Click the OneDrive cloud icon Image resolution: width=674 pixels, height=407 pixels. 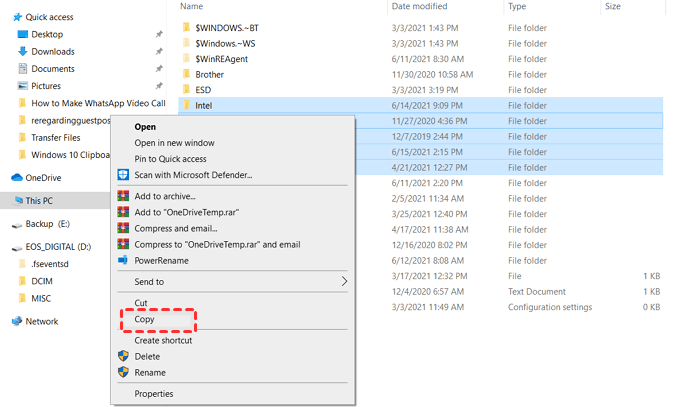[x=16, y=177]
